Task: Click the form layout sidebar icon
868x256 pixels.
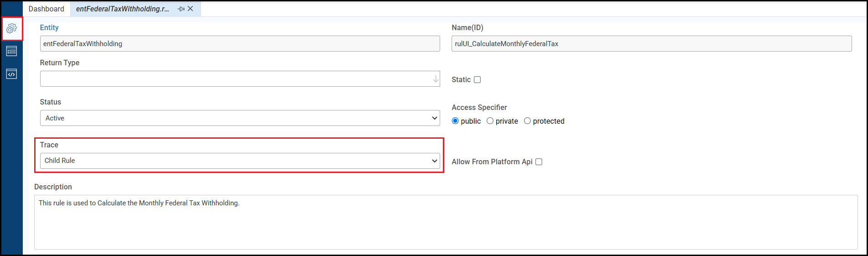Action: 12,51
